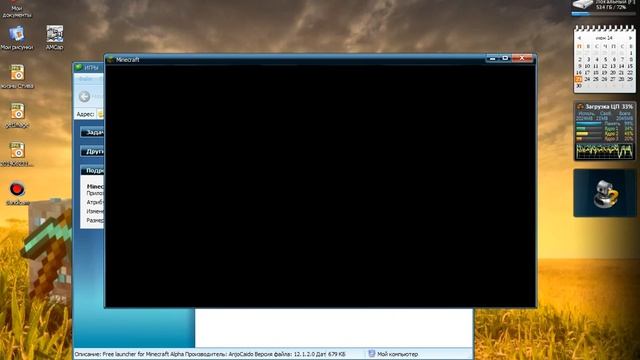Click the Minecraft window title icon
This screenshot has width=640, height=360.
coord(110,60)
